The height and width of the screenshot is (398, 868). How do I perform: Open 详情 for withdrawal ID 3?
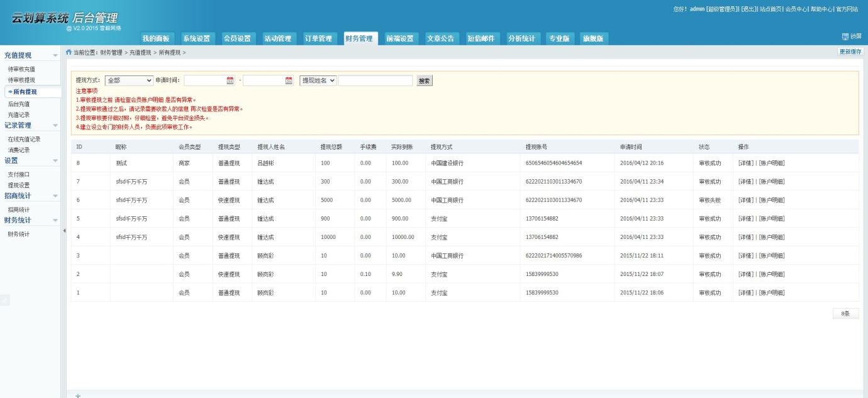click(x=746, y=256)
